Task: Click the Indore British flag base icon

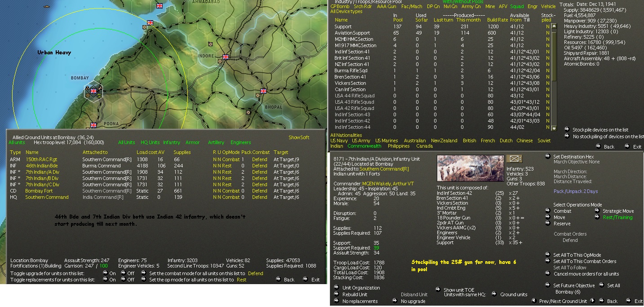Action: click(226, 57)
